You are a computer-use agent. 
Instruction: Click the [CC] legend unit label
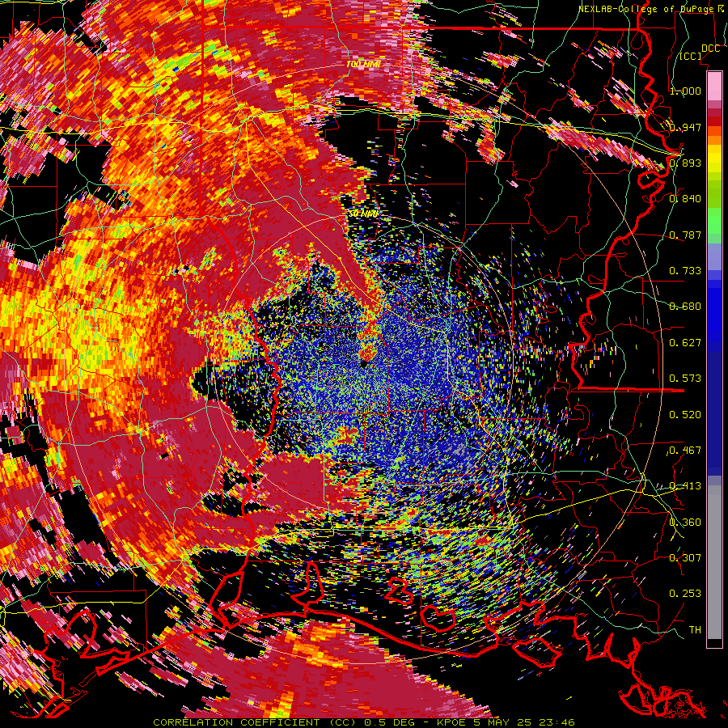[x=691, y=56]
